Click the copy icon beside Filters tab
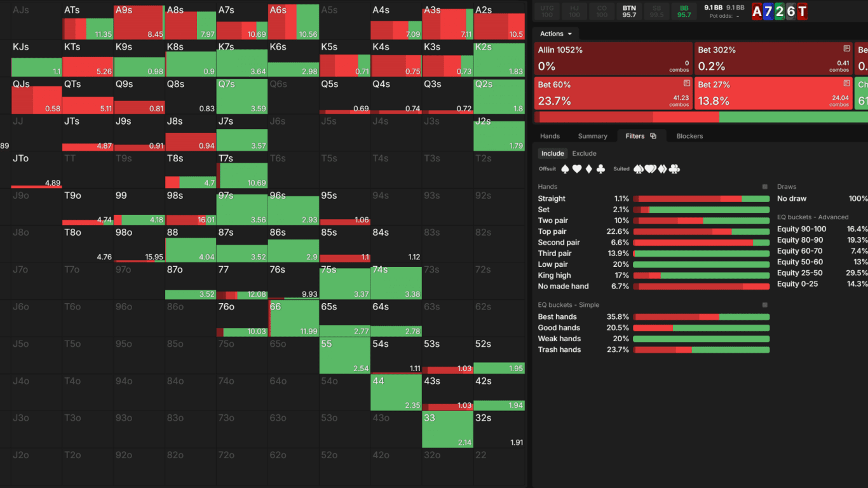This screenshot has height=488, width=868. 653,136
